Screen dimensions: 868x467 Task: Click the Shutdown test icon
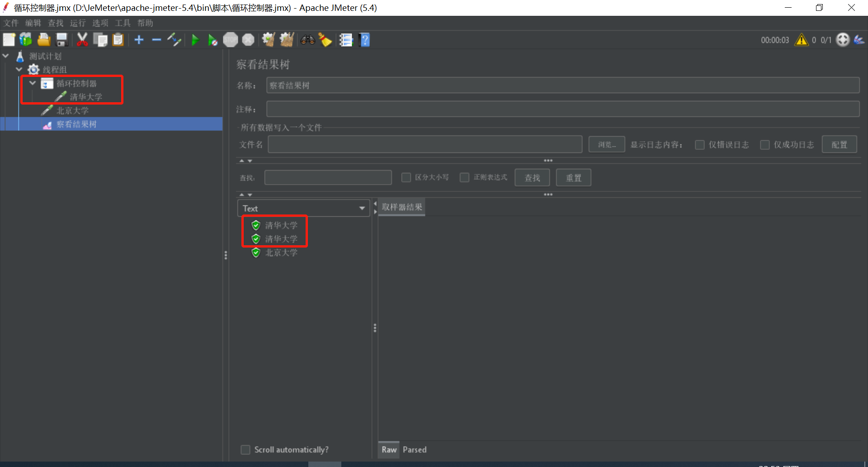248,40
